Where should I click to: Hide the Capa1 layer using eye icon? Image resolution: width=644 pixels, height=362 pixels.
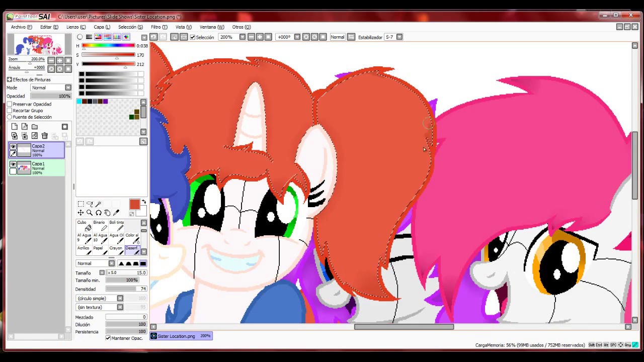(x=13, y=164)
